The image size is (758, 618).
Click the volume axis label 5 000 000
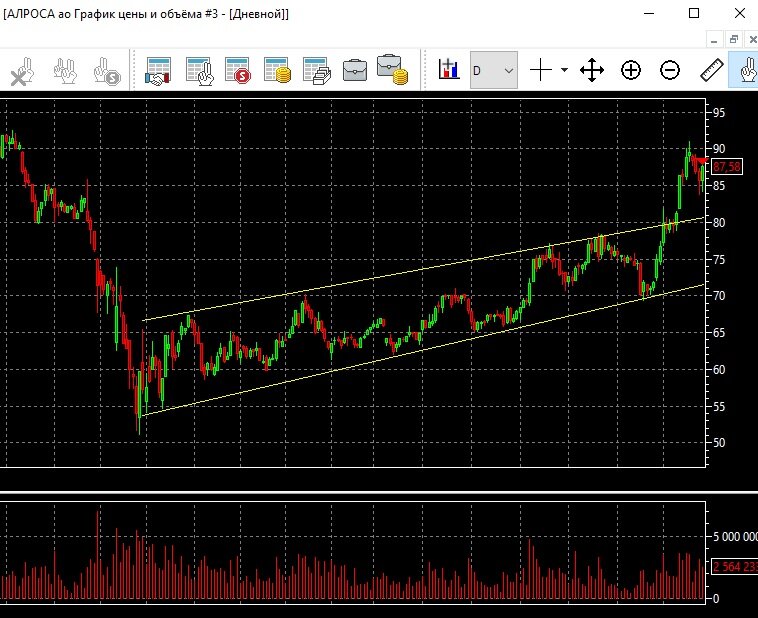tap(735, 537)
